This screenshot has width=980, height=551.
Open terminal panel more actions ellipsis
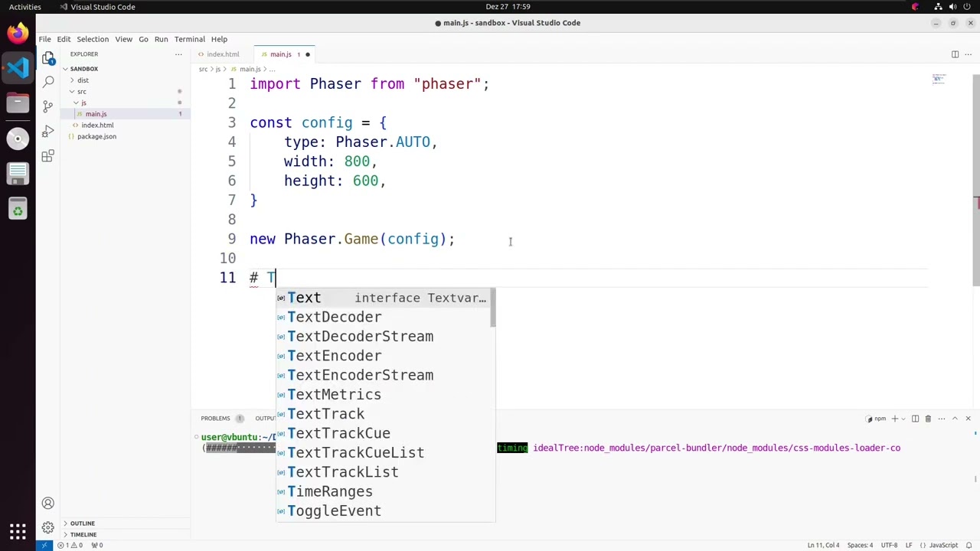point(941,419)
